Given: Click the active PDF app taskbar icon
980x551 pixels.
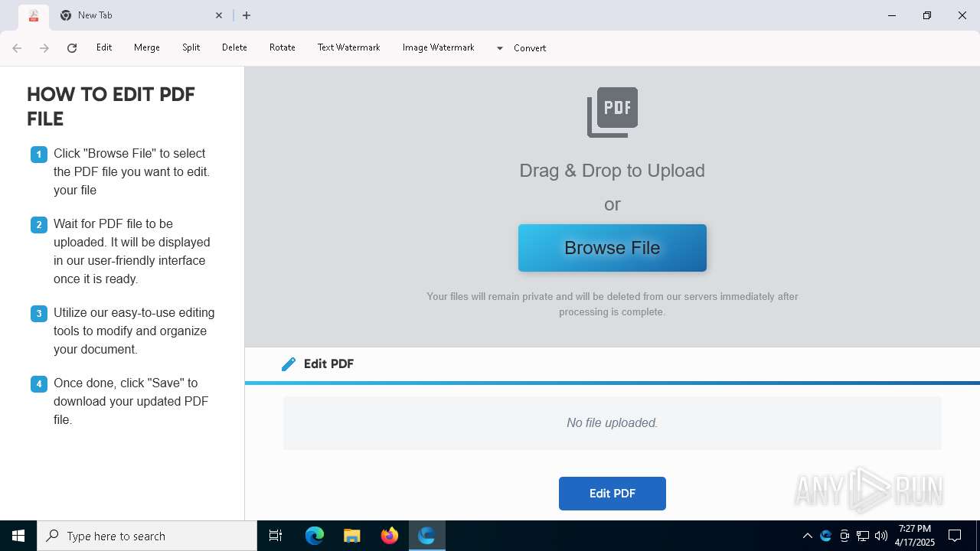Looking at the screenshot, I should (426, 536).
